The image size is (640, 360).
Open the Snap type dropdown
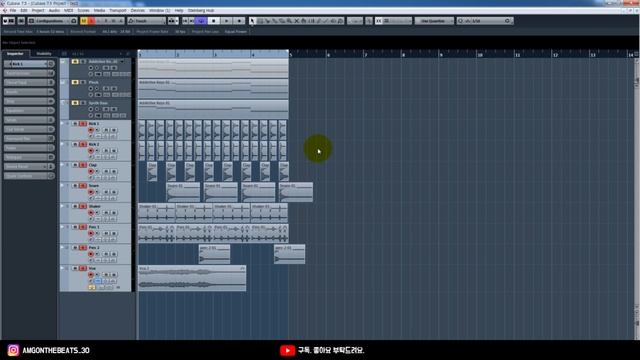397,21
